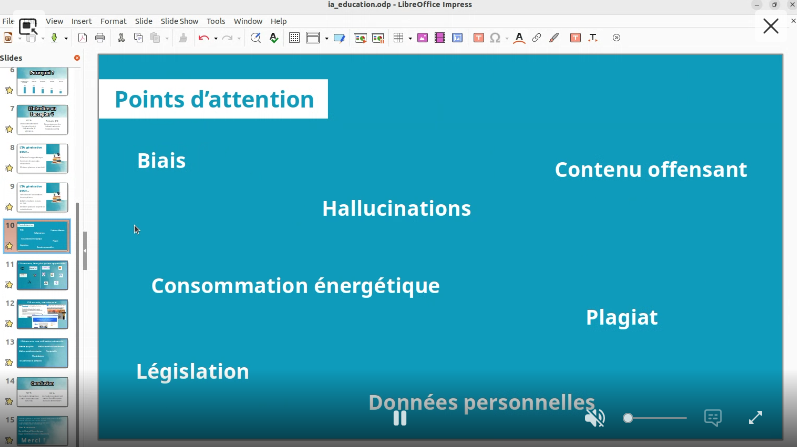
Task: Click Insert Text Box icon left of omega
Action: click(x=478, y=38)
